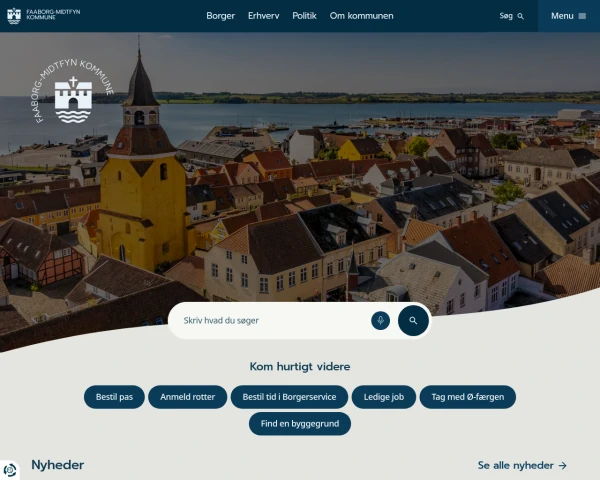Image resolution: width=600 pixels, height=480 pixels.
Task: Click the arrow after Se alle nyheder
Action: [562, 465]
